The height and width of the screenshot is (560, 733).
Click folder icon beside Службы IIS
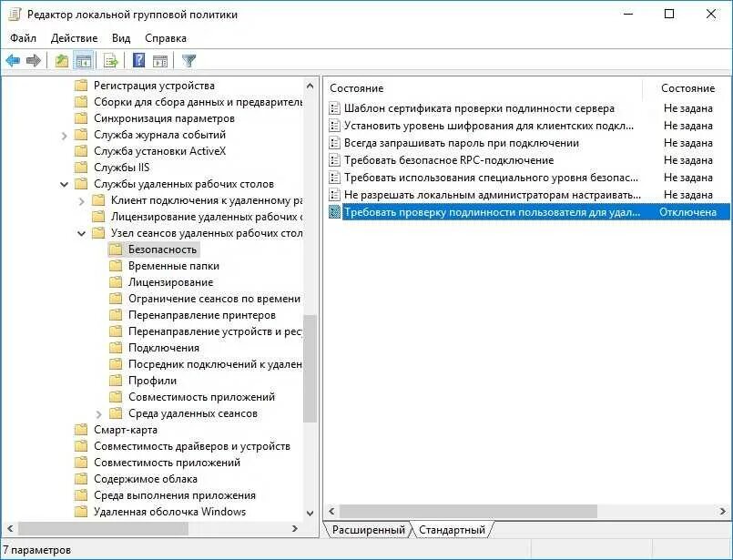click(x=81, y=168)
